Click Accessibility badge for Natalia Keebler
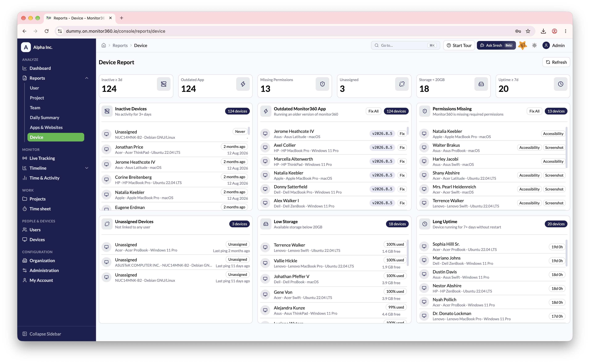The width and height of the screenshot is (590, 364). pyautogui.click(x=553, y=134)
